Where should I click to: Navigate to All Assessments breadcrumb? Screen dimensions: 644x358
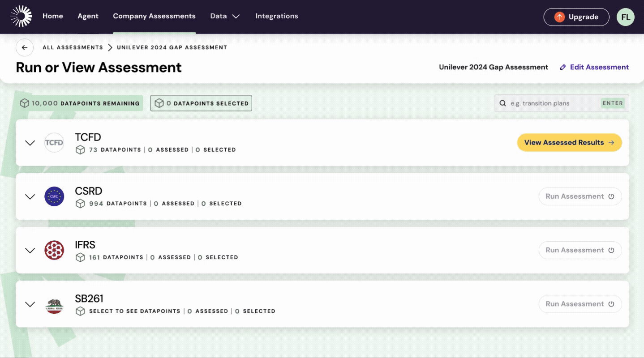click(x=73, y=47)
